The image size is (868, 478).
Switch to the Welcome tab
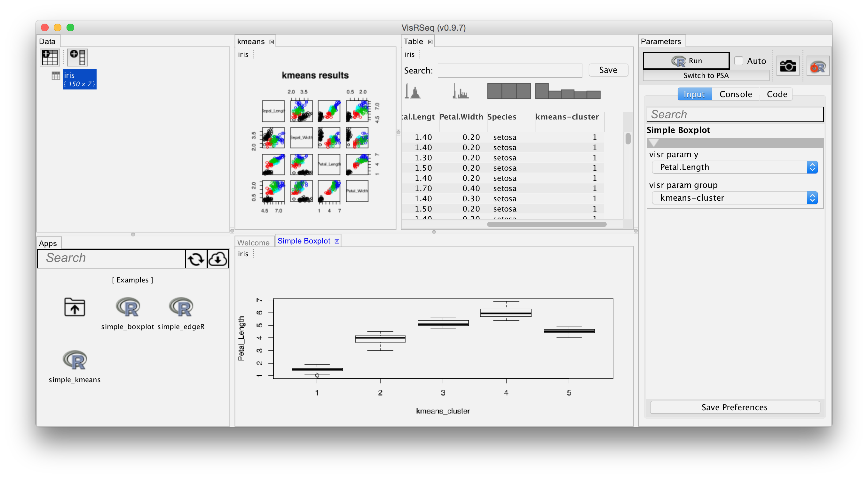253,243
